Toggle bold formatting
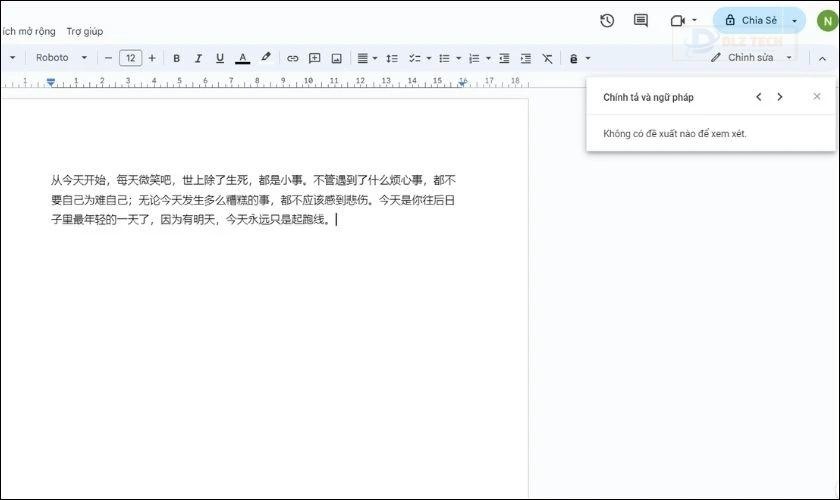This screenshot has width=840, height=500. [177, 58]
